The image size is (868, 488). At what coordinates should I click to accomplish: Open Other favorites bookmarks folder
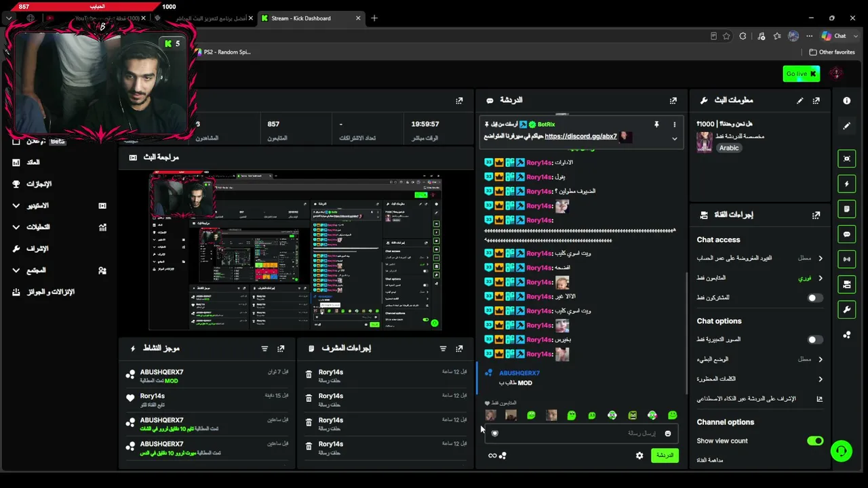tap(832, 52)
